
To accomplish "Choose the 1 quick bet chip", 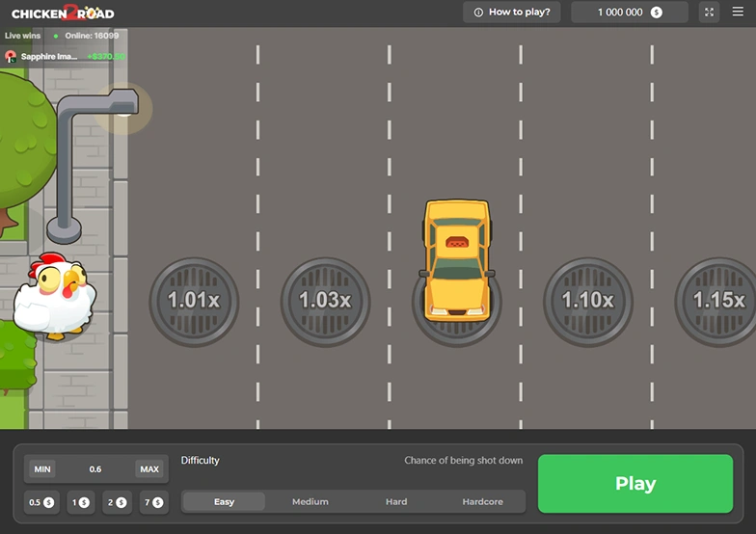I will point(81,502).
